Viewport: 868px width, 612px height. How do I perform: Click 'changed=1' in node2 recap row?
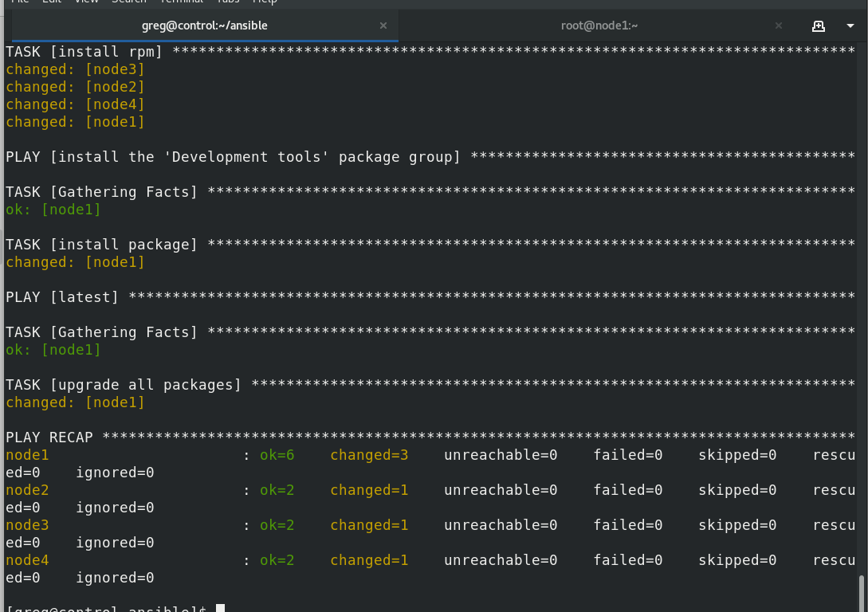[369, 490]
